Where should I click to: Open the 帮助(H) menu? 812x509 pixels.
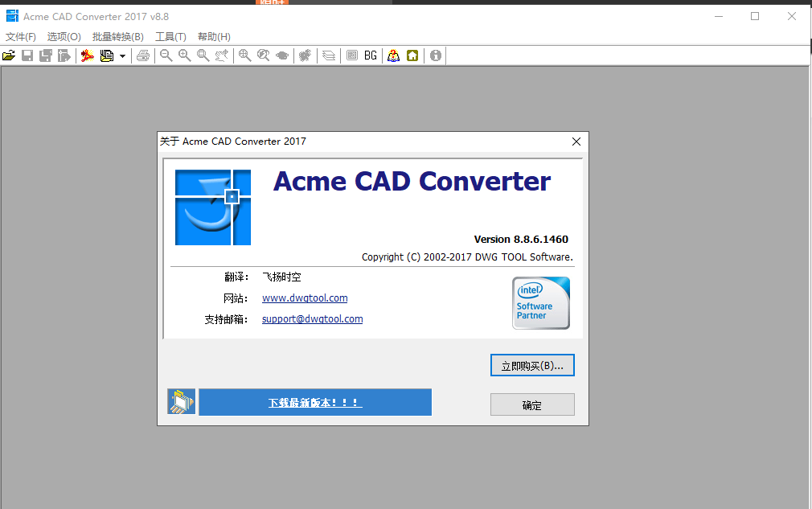click(x=214, y=36)
